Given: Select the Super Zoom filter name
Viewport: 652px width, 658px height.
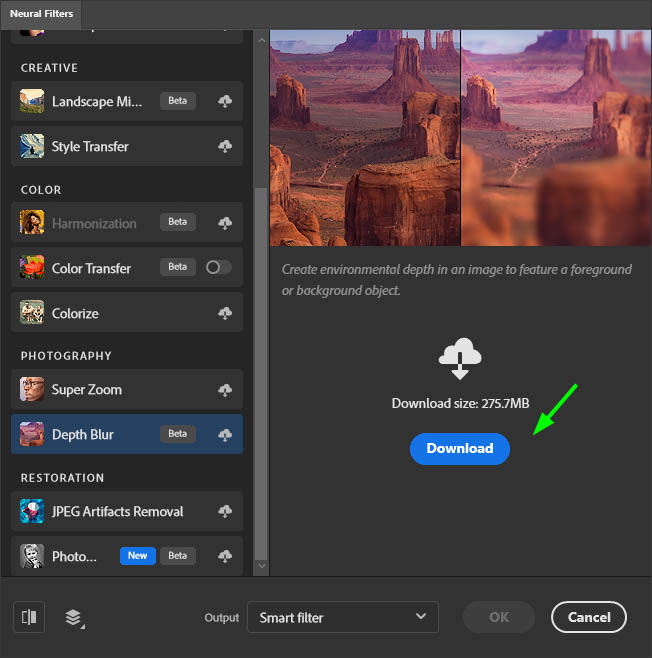Looking at the screenshot, I should pyautogui.click(x=87, y=390).
